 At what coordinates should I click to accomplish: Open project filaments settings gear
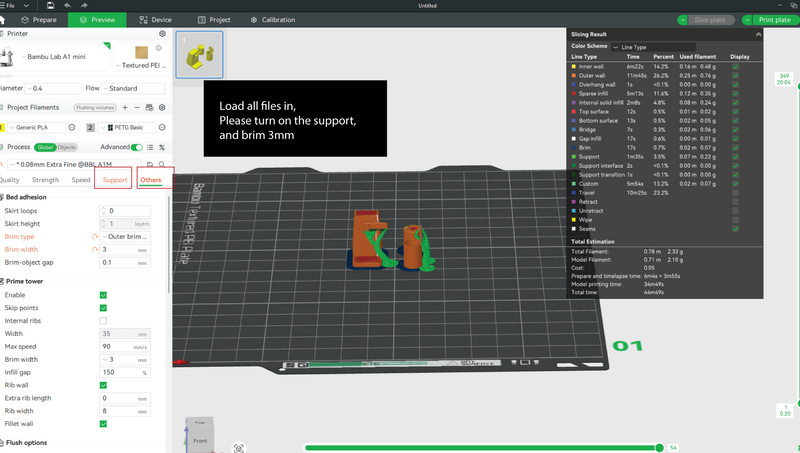coord(162,108)
